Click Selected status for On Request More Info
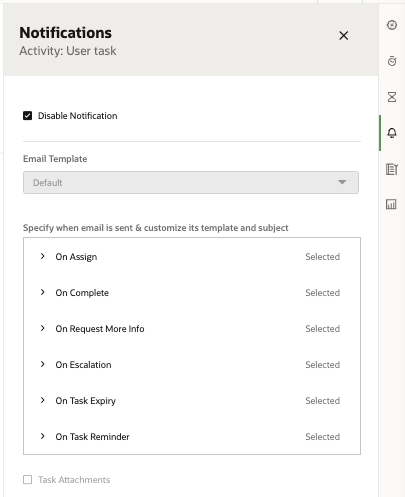This screenshot has height=497, width=405. coord(323,329)
